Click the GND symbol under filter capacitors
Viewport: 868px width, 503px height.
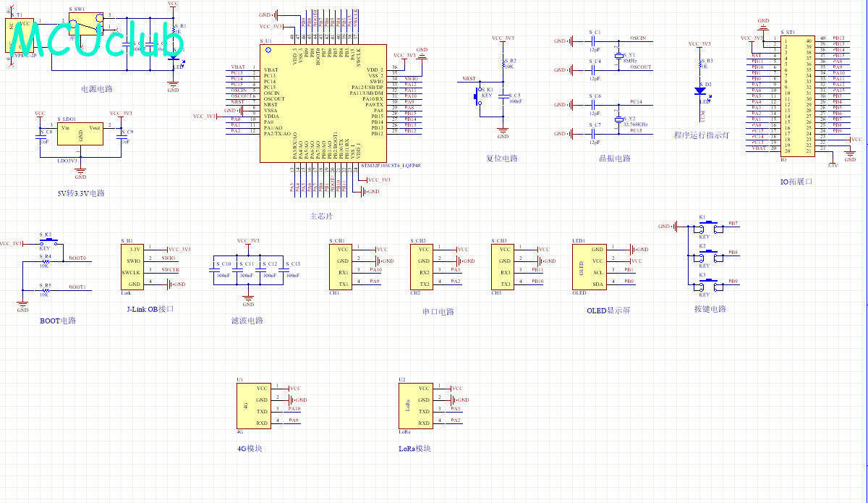coord(249,300)
